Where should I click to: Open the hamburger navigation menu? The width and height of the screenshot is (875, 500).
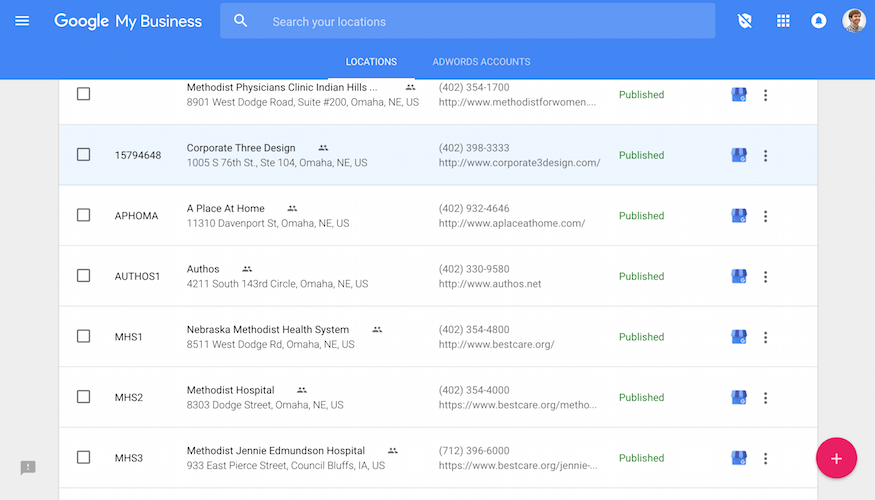(x=22, y=21)
